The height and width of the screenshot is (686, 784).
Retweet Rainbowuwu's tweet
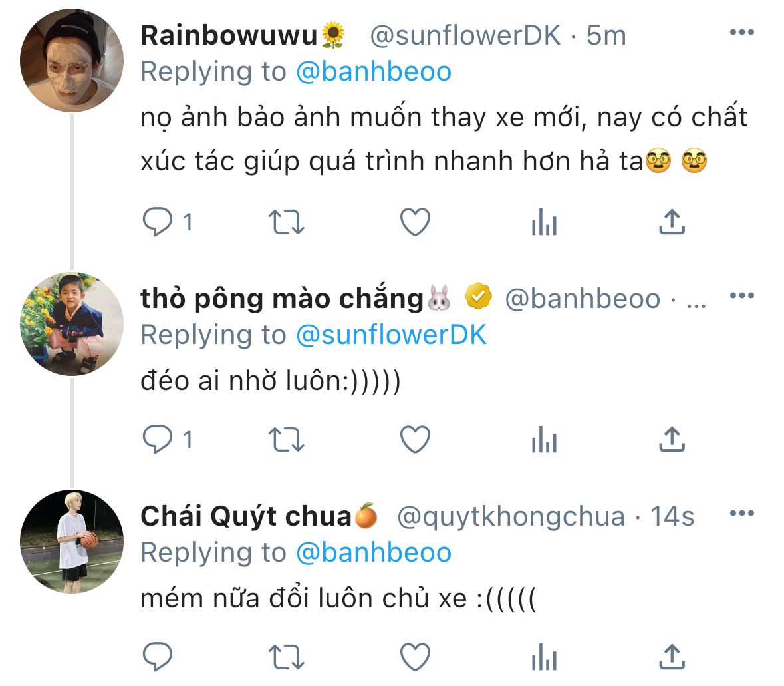click(287, 222)
